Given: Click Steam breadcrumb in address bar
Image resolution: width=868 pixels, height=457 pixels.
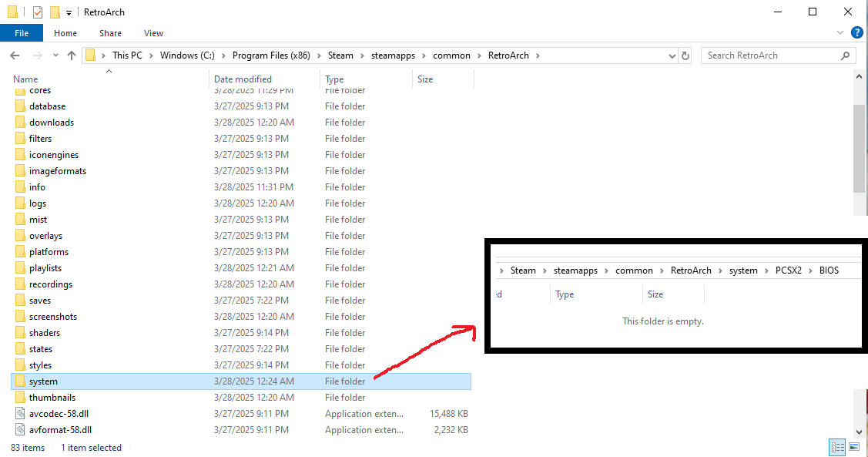Looking at the screenshot, I should 340,55.
